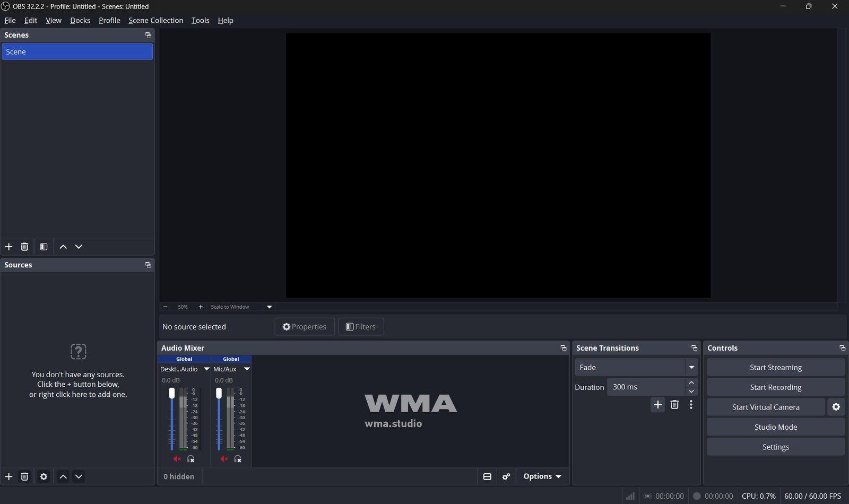Open the Profile menu
Image resolution: width=849 pixels, height=504 pixels.
(x=109, y=20)
